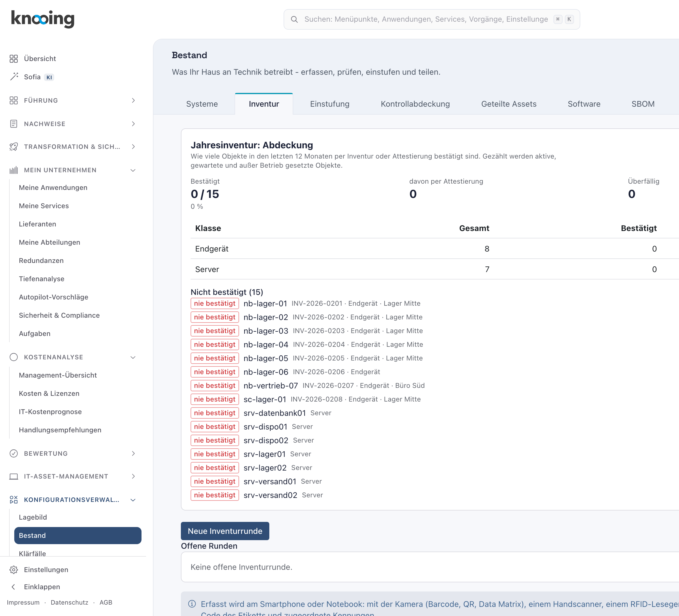Switch to the Systeme tab
Viewport: 679px width, 616px height.
pyautogui.click(x=202, y=104)
